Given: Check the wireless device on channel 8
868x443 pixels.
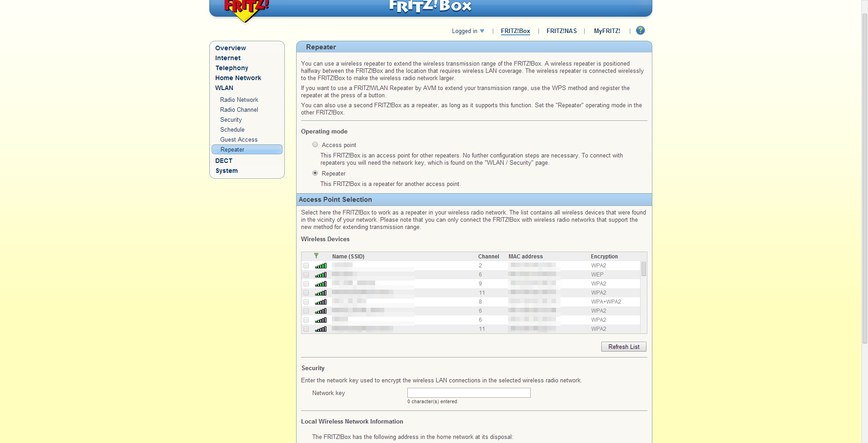Looking at the screenshot, I should click(306, 302).
